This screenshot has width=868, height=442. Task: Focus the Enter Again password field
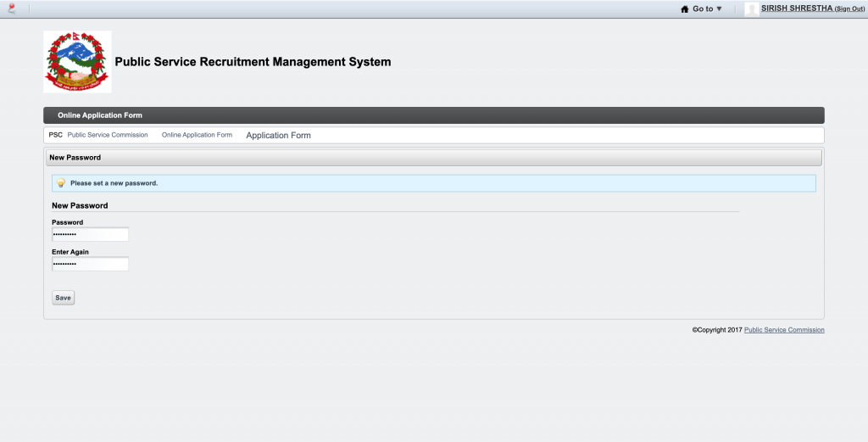(90, 265)
